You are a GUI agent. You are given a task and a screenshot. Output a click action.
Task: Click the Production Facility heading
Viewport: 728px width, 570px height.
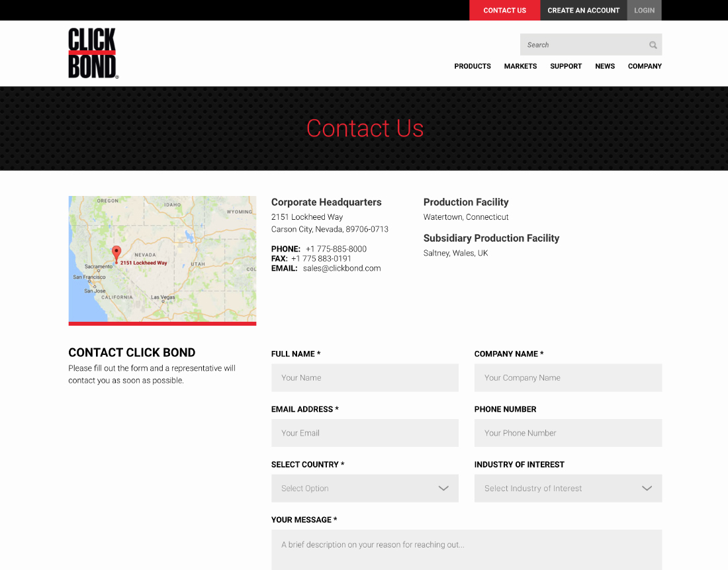click(466, 202)
